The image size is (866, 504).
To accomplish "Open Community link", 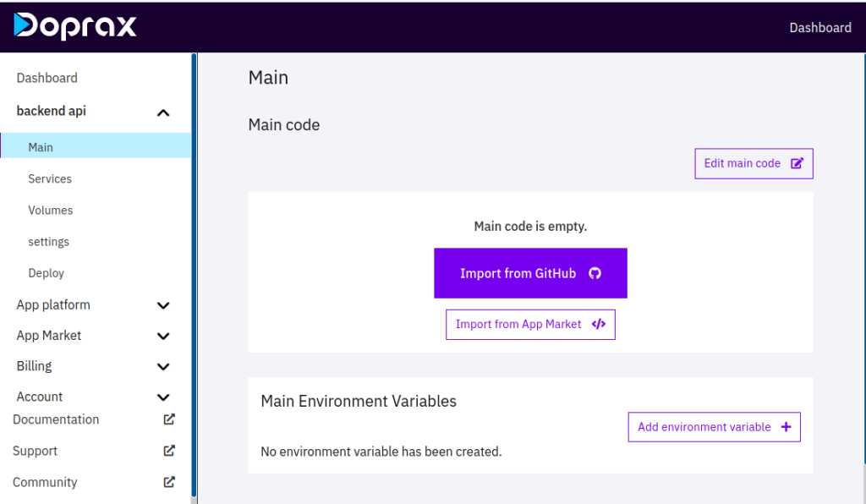I will [45, 483].
